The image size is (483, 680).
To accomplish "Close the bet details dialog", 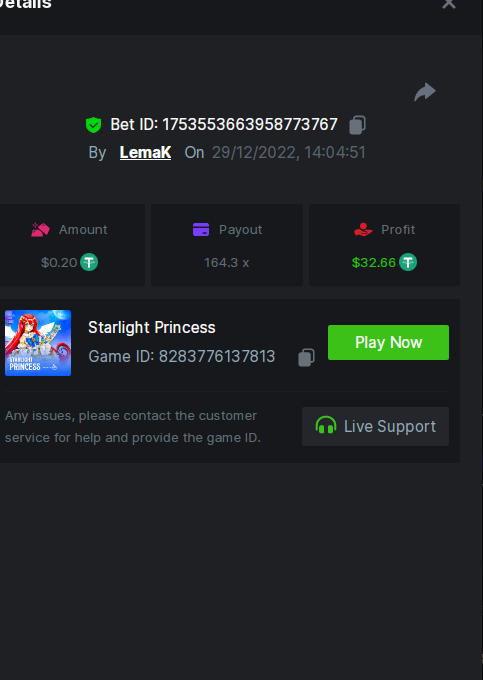I will pos(448,4).
